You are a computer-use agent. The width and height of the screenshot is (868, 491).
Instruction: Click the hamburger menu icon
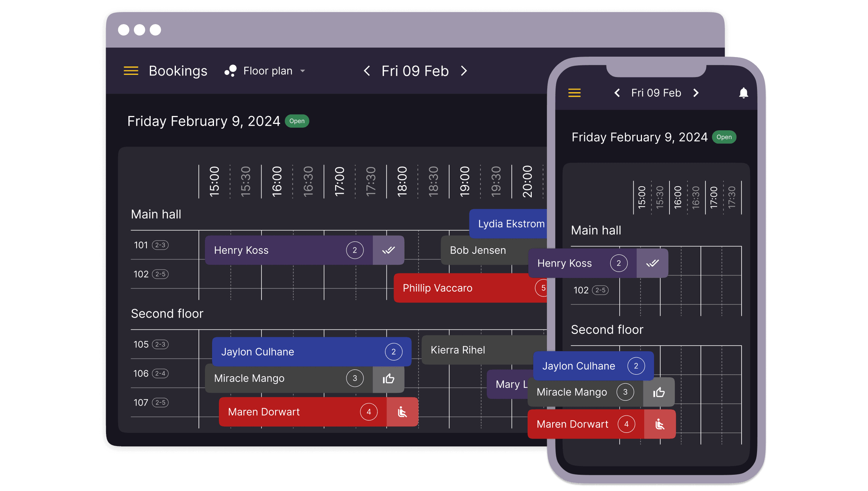click(131, 70)
